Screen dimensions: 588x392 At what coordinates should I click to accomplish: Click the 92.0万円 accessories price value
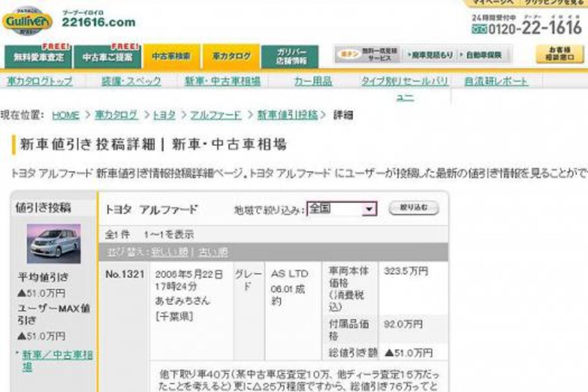(x=403, y=324)
